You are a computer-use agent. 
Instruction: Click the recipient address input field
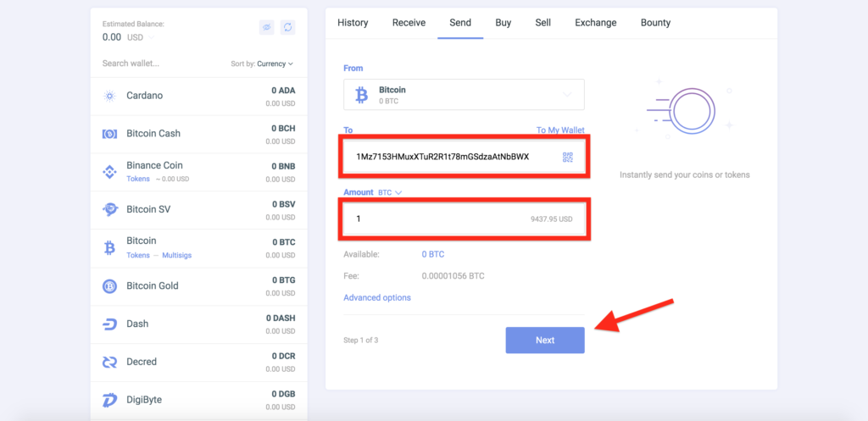point(464,157)
